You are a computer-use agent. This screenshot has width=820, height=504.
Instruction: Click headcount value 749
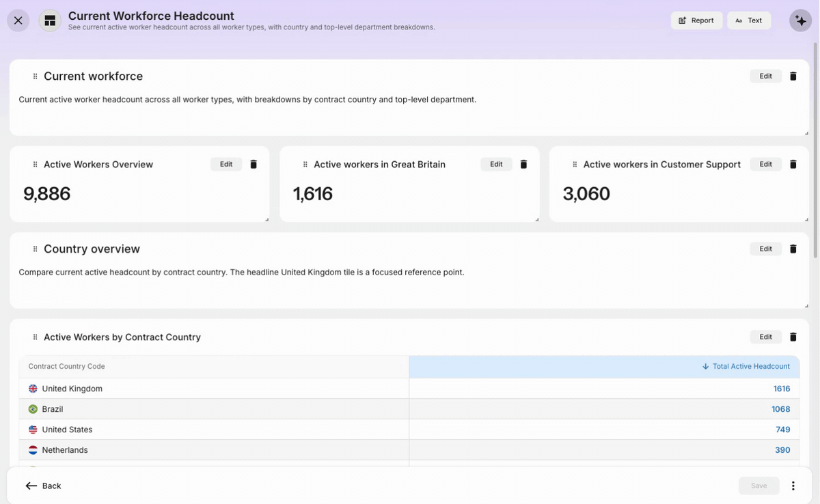pos(783,430)
